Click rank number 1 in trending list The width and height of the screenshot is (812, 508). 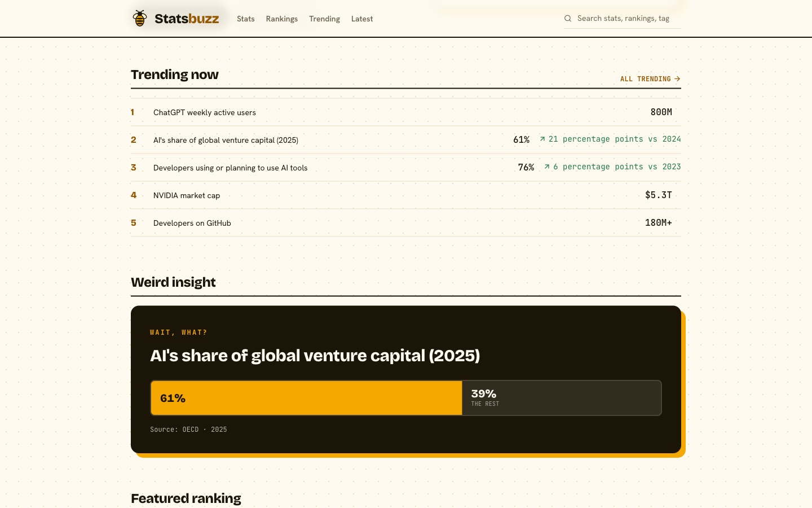pyautogui.click(x=133, y=112)
